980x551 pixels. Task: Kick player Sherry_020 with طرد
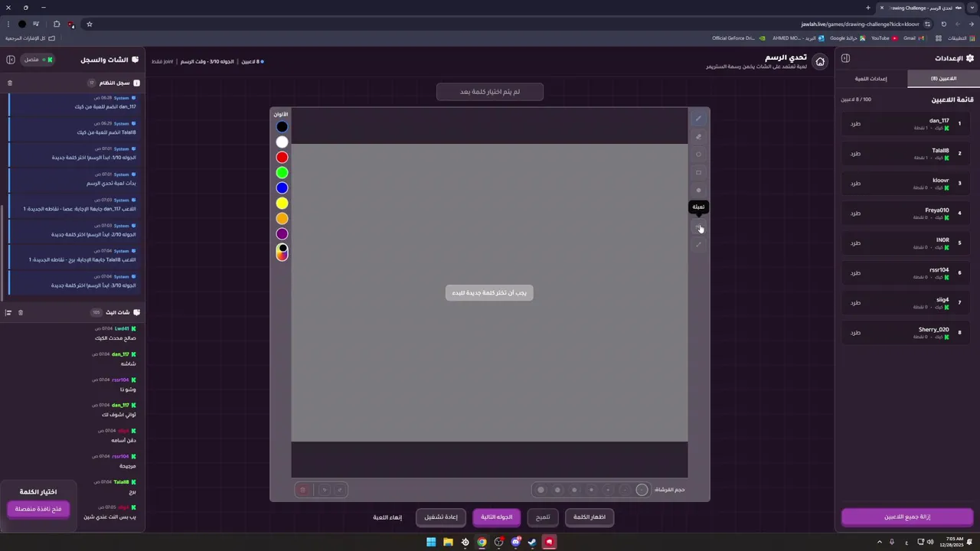coord(855,333)
